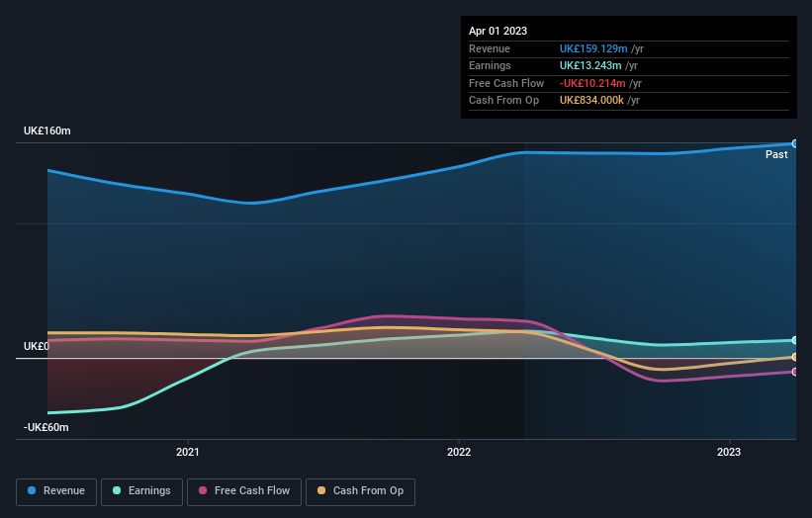812x518 pixels.
Task: Click the Cash From Op label in tooltip
Action: (x=503, y=101)
